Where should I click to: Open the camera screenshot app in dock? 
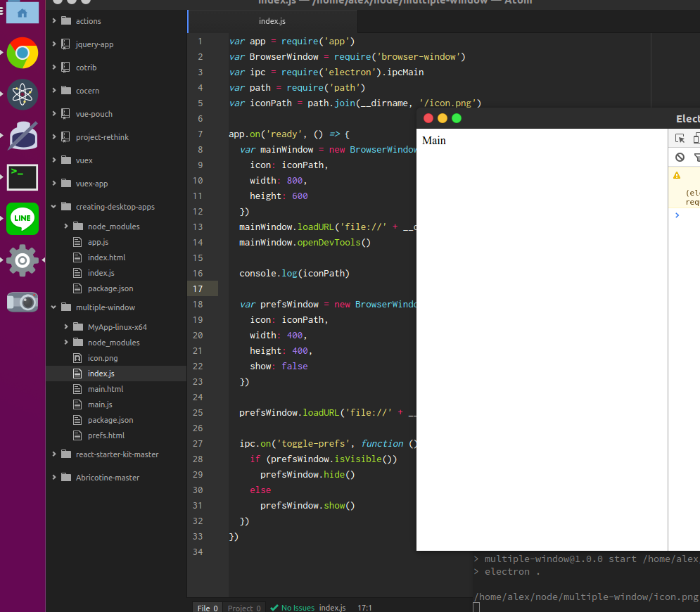coord(23,302)
